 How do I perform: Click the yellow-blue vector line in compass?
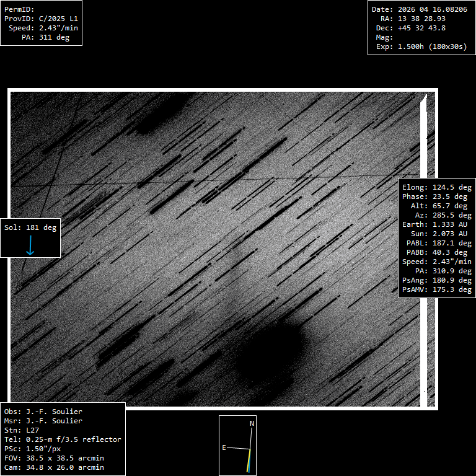[249, 461]
